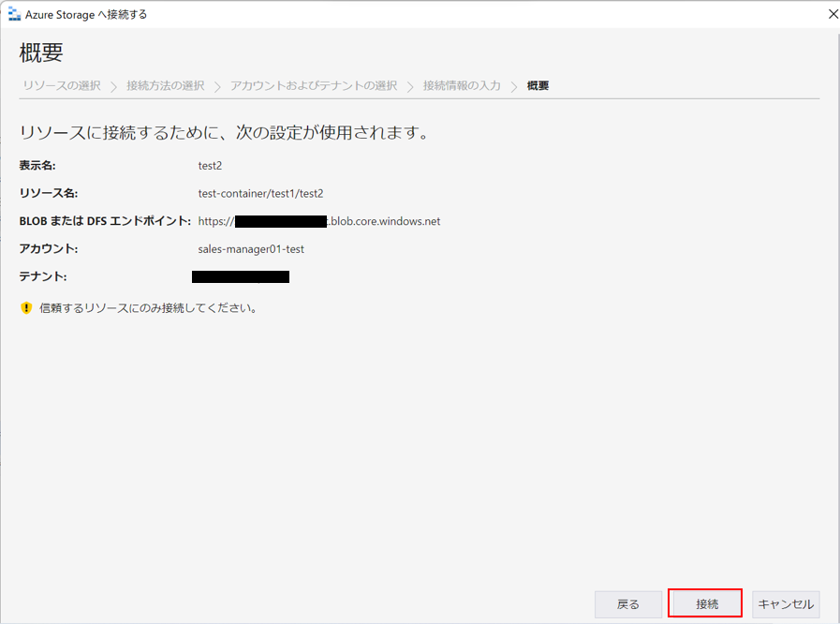Image resolution: width=840 pixels, height=624 pixels.
Task: Click the BLOB または DFS エンドポイント: label
Action: coord(105,221)
